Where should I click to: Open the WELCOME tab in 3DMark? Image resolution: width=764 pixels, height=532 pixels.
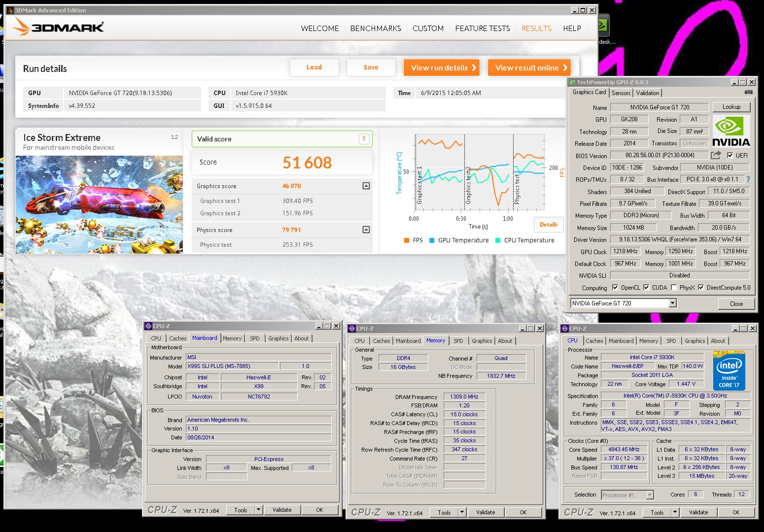(x=320, y=29)
